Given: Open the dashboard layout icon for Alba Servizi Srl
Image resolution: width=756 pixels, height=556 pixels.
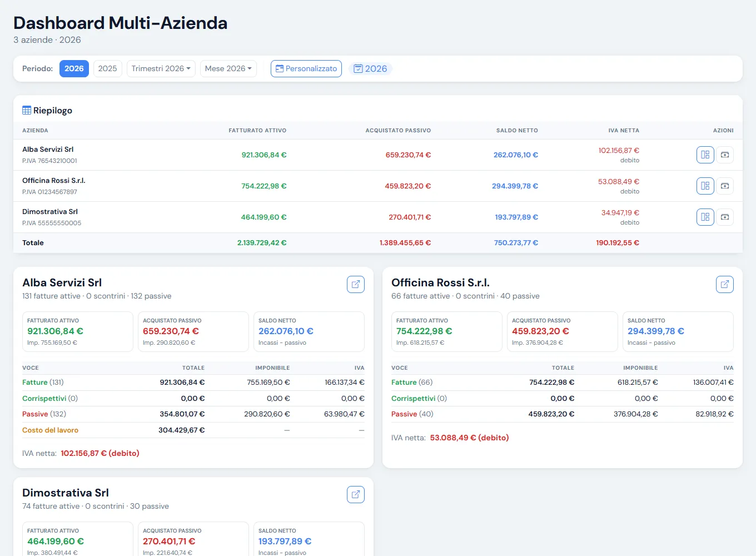Looking at the screenshot, I should (x=705, y=155).
